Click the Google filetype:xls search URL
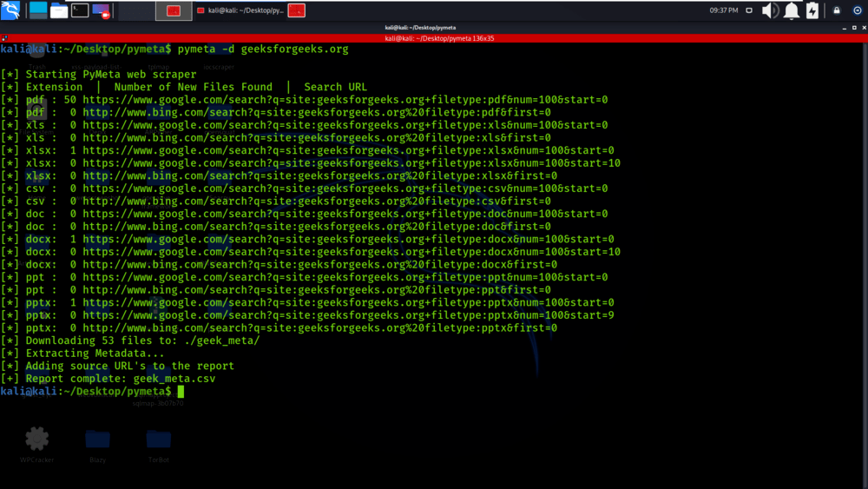Image resolution: width=868 pixels, height=489 pixels. [x=345, y=125]
